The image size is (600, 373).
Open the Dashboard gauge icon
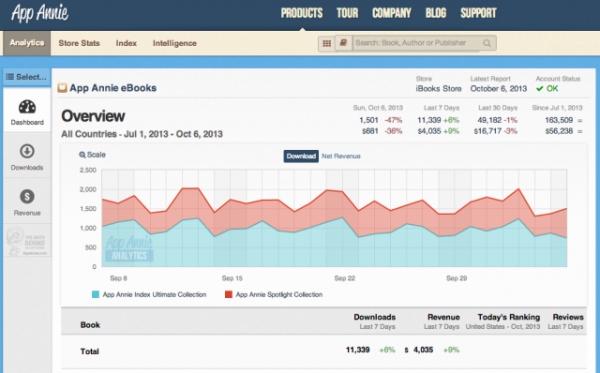tap(27, 107)
